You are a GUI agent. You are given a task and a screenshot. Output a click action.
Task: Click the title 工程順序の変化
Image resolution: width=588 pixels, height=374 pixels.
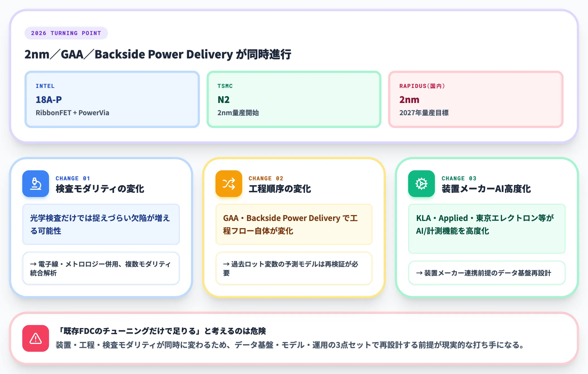pyautogui.click(x=280, y=189)
